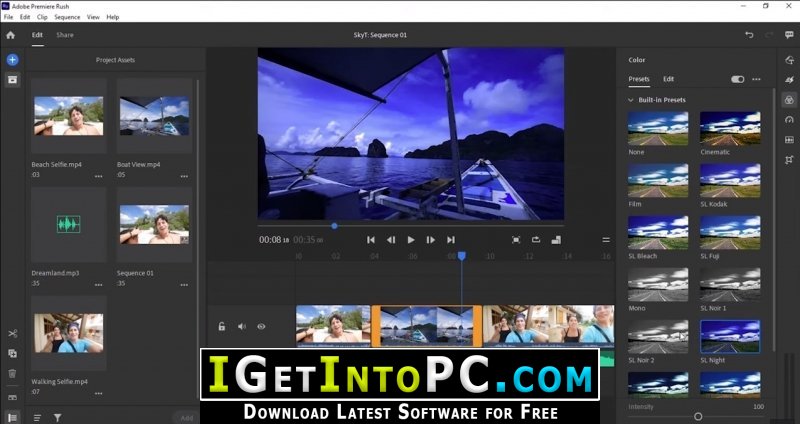Screen dimensions: 800x424
Task: Toggle the Color effect on/off switch
Action: [738, 79]
